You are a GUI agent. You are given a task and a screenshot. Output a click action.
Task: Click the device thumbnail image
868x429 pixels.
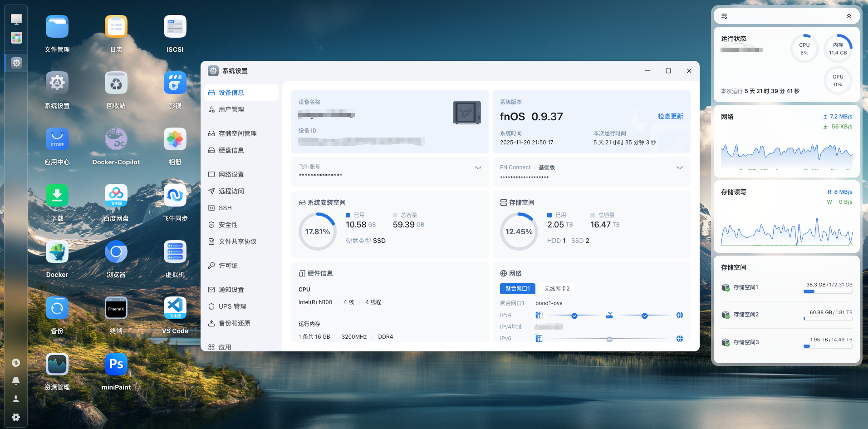click(x=467, y=113)
